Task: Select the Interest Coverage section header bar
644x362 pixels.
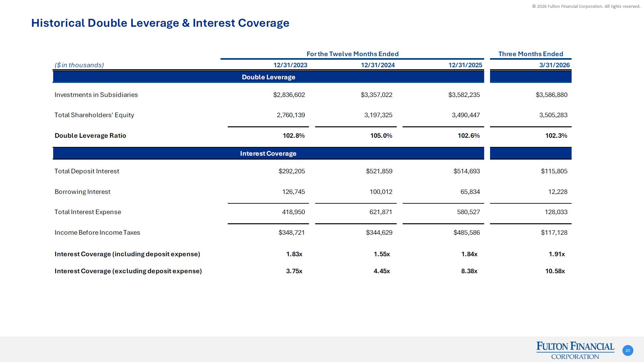Action: [268, 153]
